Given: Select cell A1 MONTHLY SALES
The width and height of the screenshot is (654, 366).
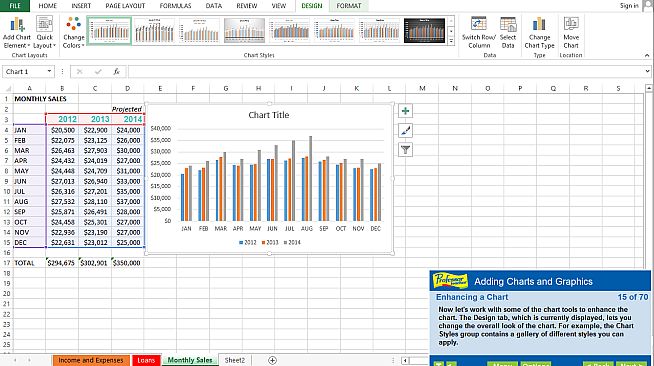Looking at the screenshot, I should pos(29,99).
